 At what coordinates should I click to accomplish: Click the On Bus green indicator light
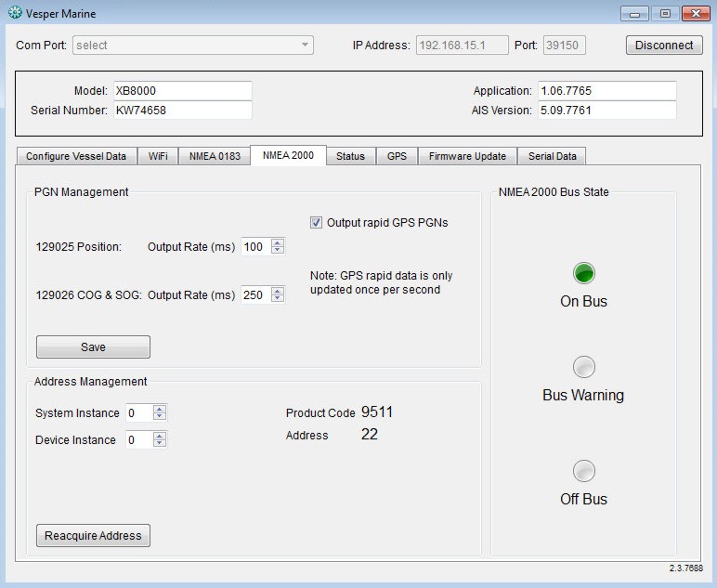584,273
